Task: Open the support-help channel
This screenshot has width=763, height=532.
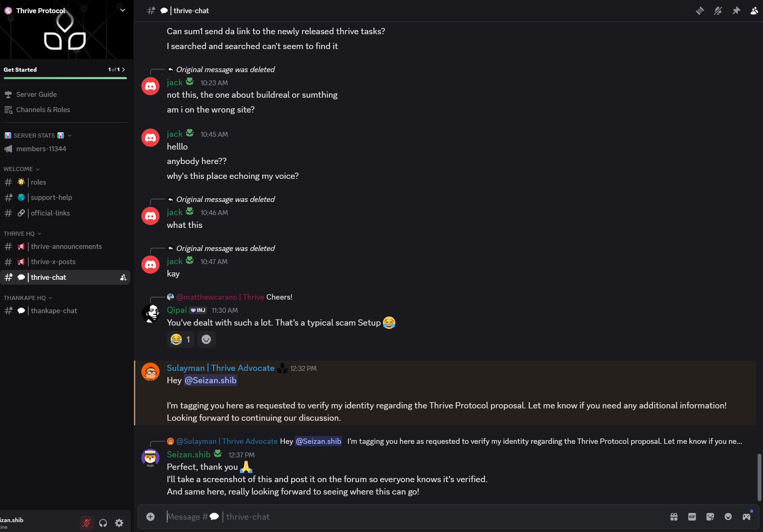Action: click(51, 197)
